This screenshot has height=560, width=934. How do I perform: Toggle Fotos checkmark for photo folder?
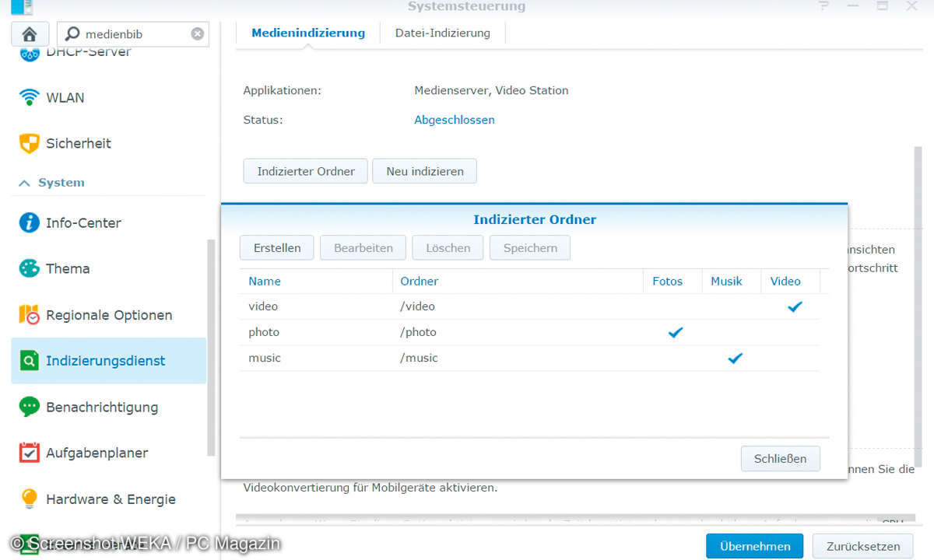tap(676, 332)
